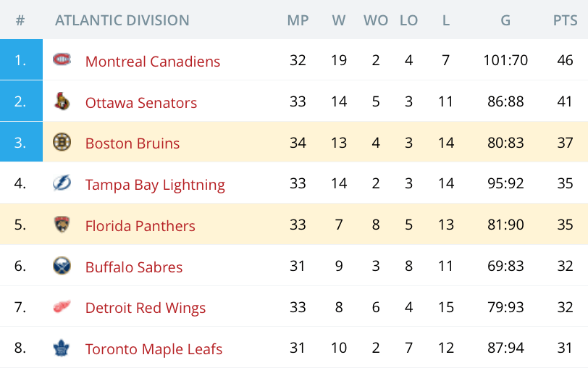The width and height of the screenshot is (588, 368).
Task: Click the Tampa Bay Lightning logo
Action: coord(62,183)
